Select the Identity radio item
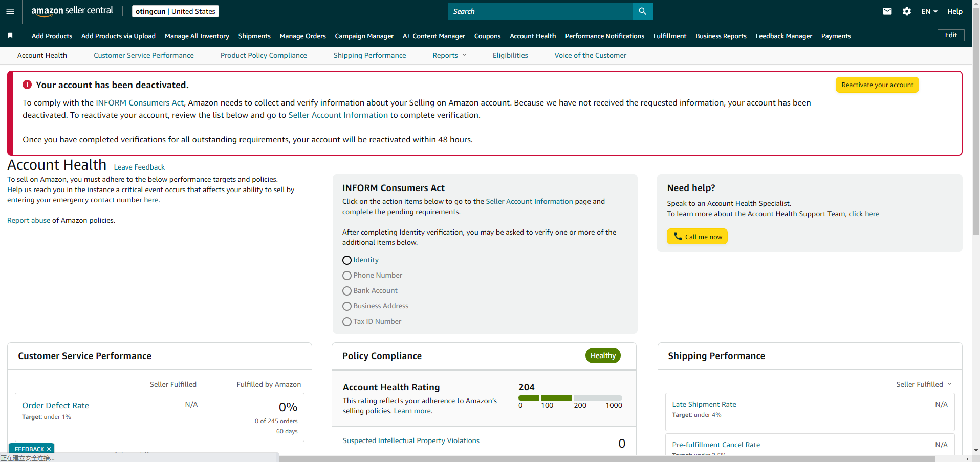The height and width of the screenshot is (462, 980). click(x=347, y=260)
